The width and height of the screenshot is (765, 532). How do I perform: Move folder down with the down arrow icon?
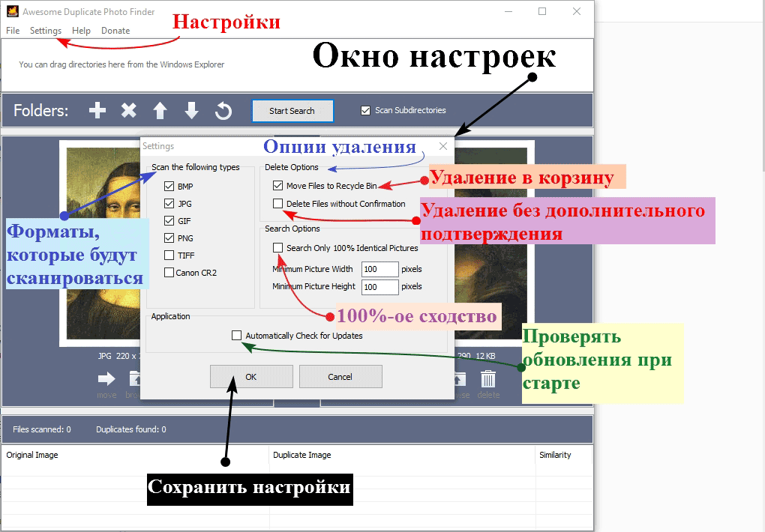click(x=191, y=111)
